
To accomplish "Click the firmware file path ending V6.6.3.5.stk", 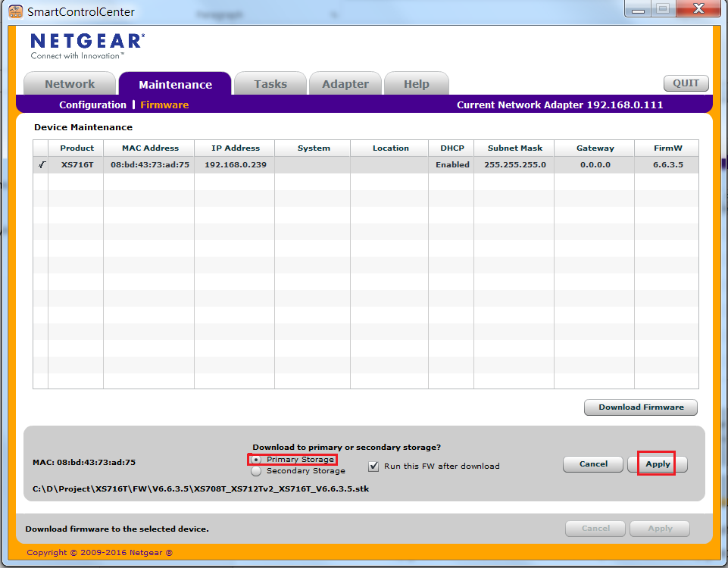I will coord(201,488).
